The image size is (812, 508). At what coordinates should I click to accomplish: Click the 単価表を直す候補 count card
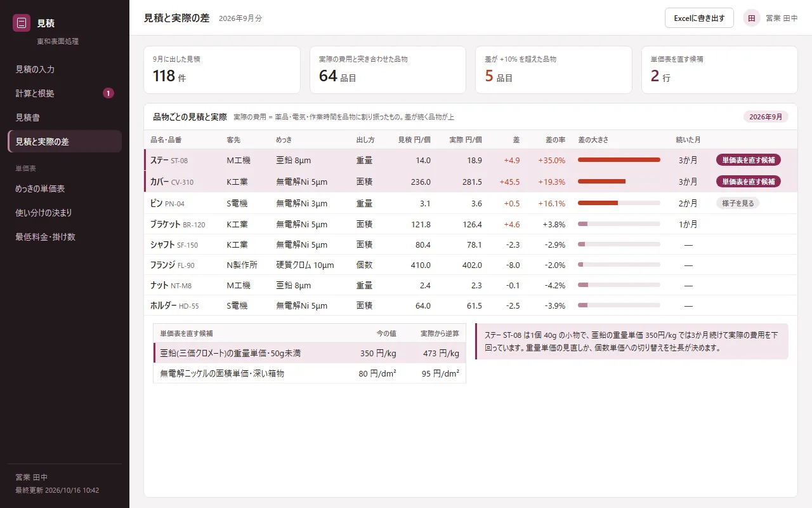[x=719, y=70]
